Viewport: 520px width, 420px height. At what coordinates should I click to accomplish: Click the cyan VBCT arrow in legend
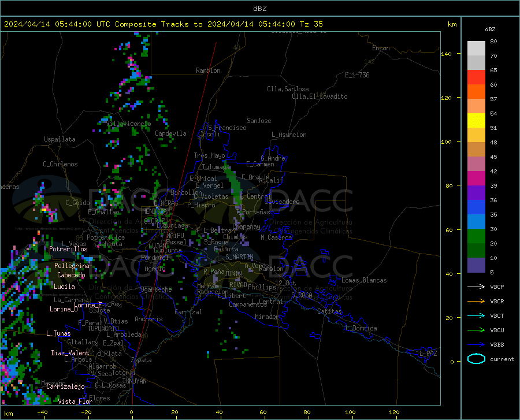[476, 315]
